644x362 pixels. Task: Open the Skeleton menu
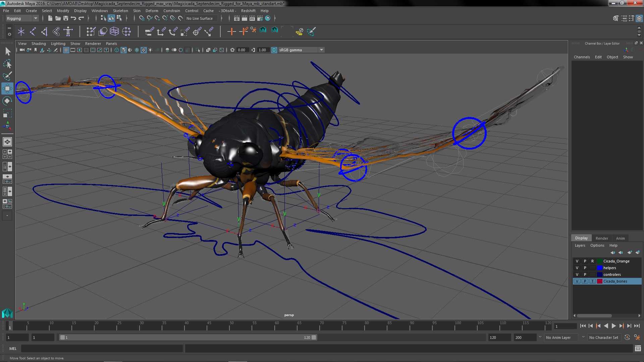[x=120, y=11]
